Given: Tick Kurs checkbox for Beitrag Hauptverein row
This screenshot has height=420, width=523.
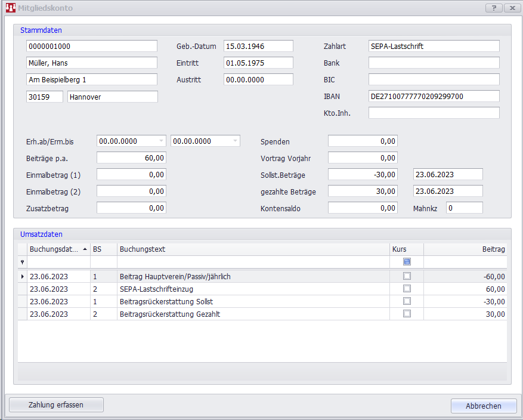Looking at the screenshot, I should [x=407, y=276].
